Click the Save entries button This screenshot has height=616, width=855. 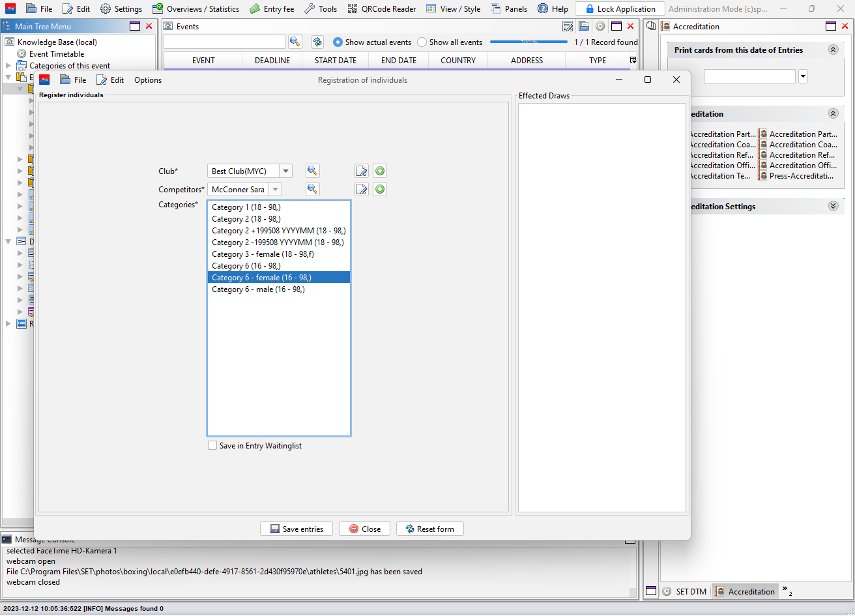tap(297, 529)
